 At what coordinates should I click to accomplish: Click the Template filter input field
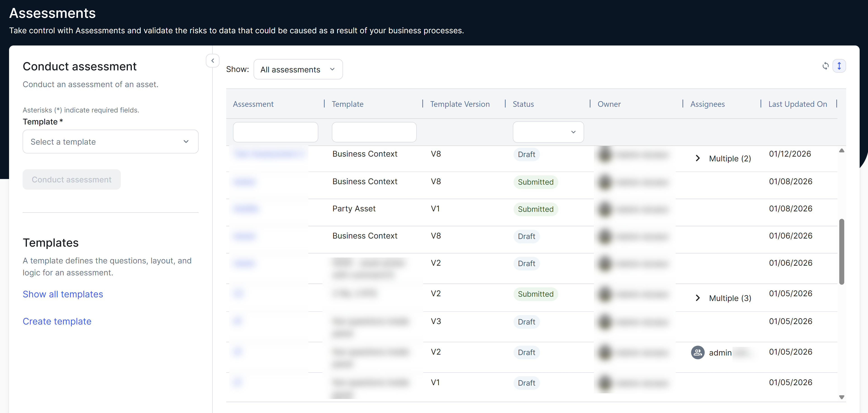coord(374,132)
